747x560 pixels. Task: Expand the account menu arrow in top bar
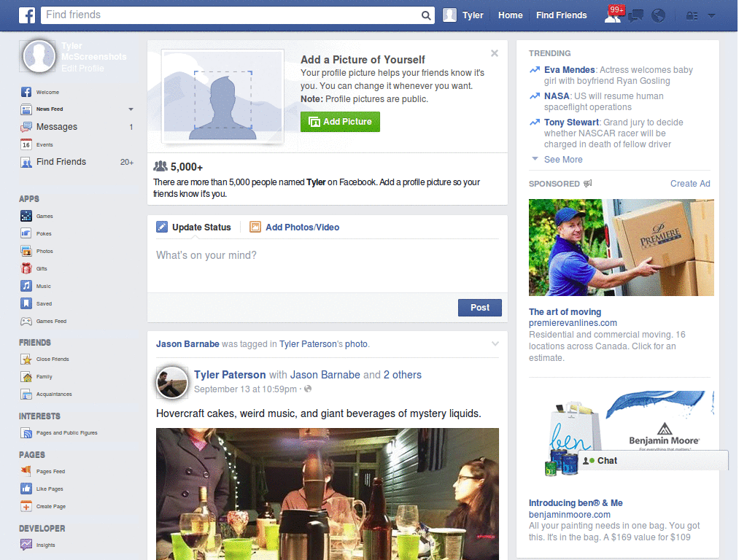pyautogui.click(x=712, y=16)
